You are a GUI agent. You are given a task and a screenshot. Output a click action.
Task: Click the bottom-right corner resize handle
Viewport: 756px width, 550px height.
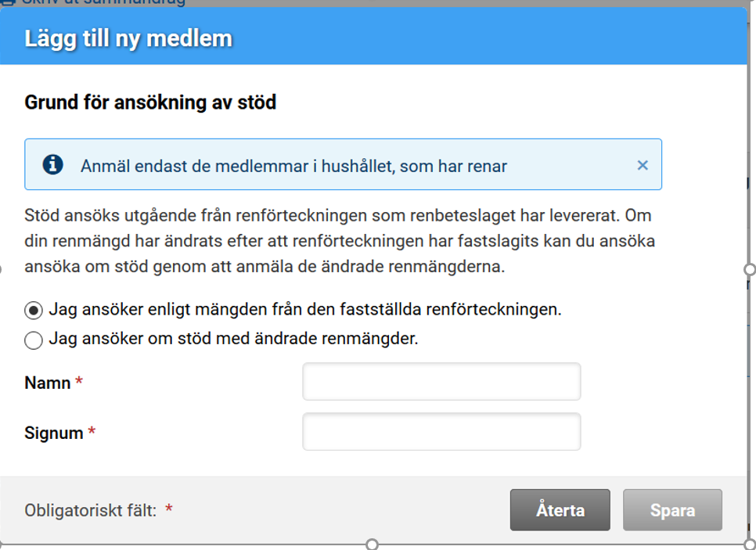pos(751,545)
